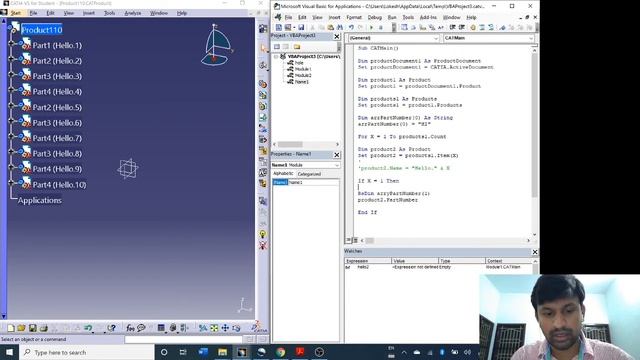This screenshot has height=360, width=640.
Task: Click the Save diskette icon in CATIA bottom toolbar
Action: [32, 328]
